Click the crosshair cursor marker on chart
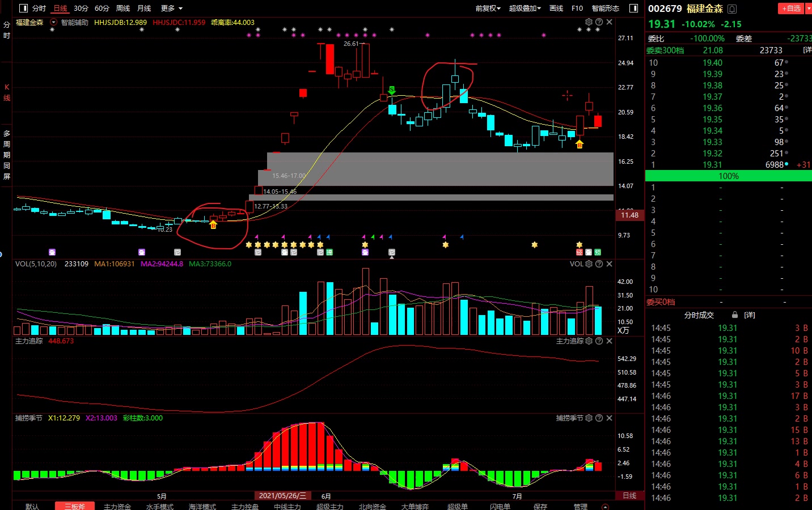812x510 pixels. tap(567, 95)
